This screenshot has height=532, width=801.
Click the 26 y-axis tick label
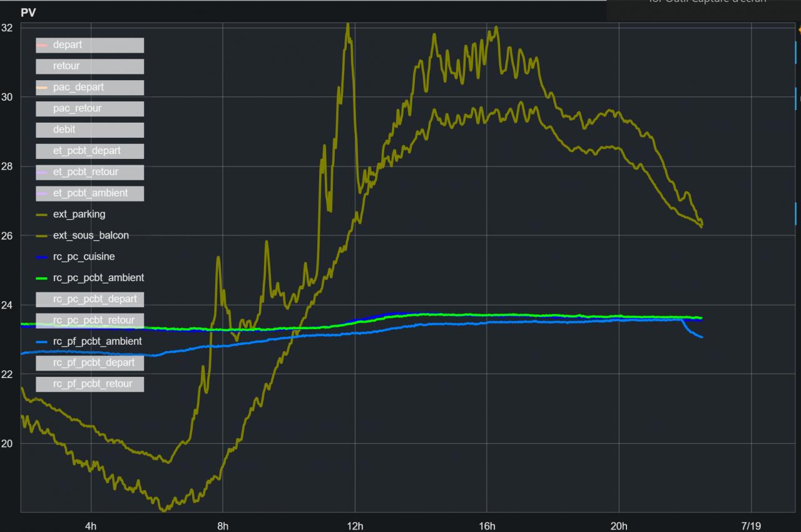[x=8, y=236]
